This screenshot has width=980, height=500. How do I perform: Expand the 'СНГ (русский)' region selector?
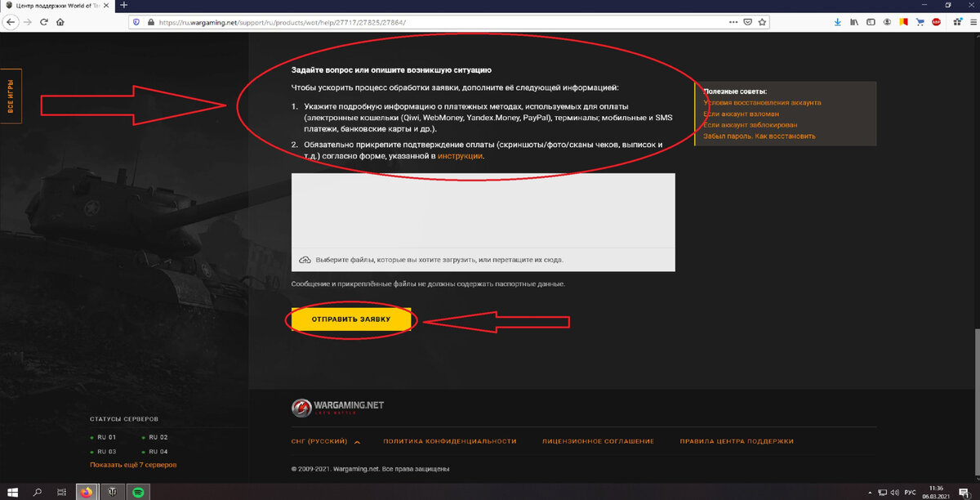coord(325,441)
